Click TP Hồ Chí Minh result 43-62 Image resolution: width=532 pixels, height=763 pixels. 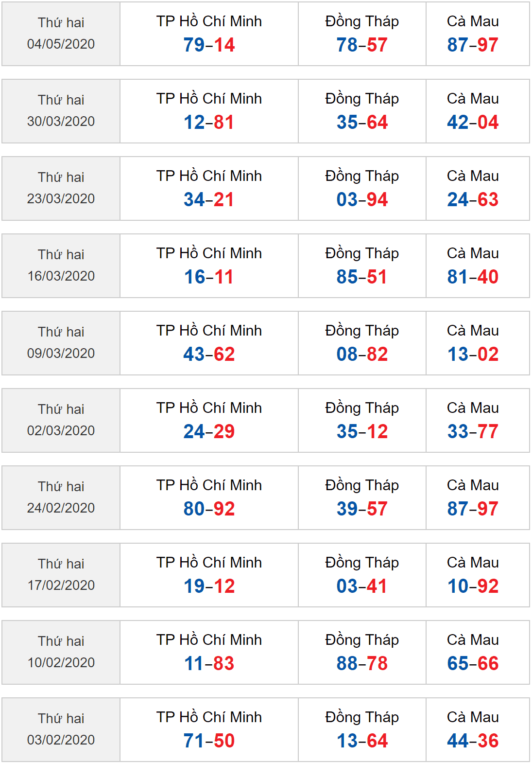pyautogui.click(x=209, y=354)
